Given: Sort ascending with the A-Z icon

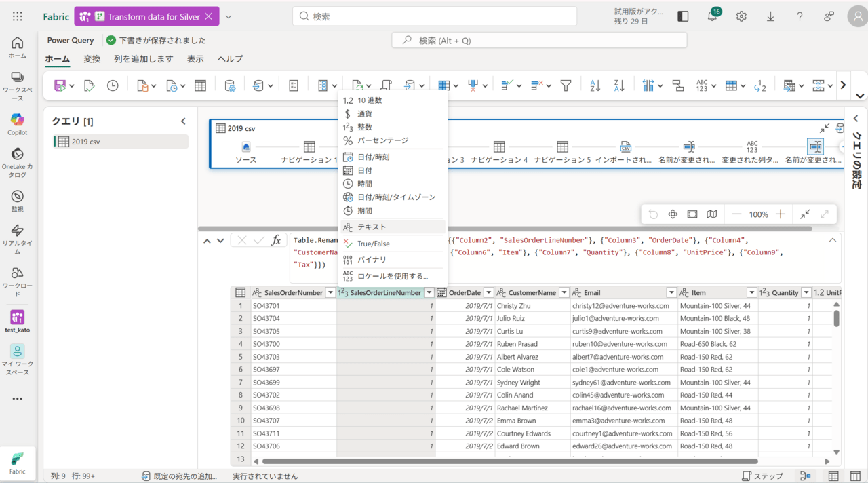Looking at the screenshot, I should click(595, 85).
